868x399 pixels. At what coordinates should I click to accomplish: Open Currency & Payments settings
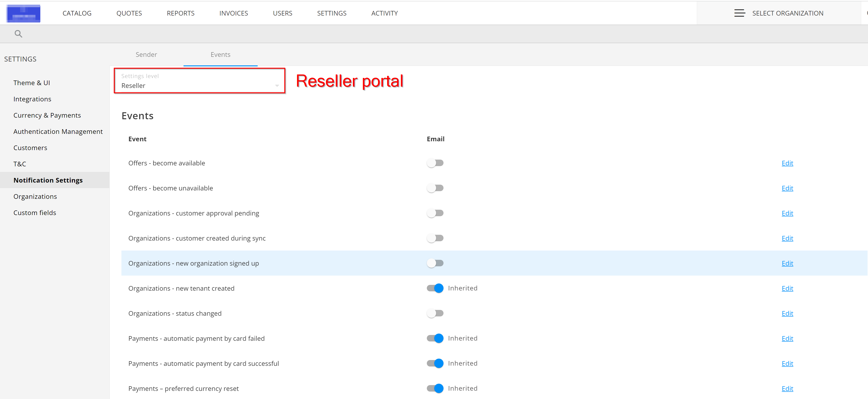tap(47, 115)
